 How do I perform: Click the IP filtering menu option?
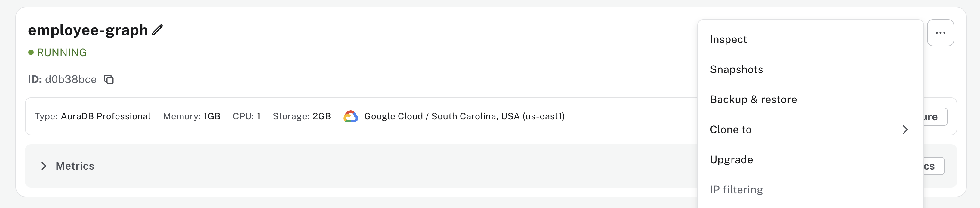click(736, 190)
